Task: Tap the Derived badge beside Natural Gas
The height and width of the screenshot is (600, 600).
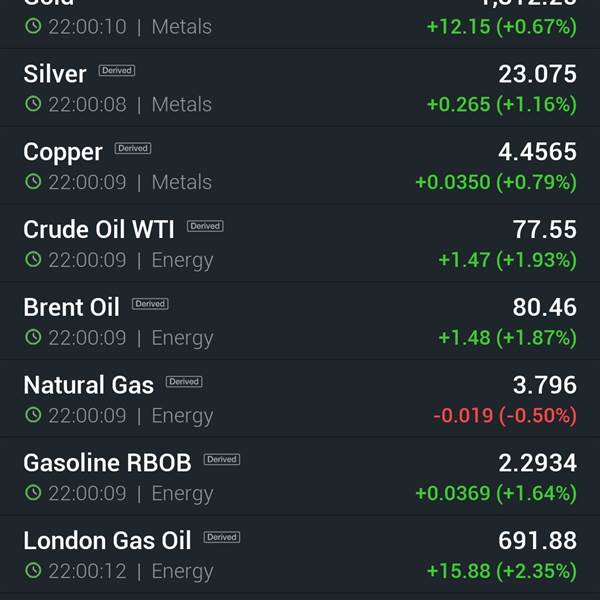Action: pyautogui.click(x=184, y=382)
